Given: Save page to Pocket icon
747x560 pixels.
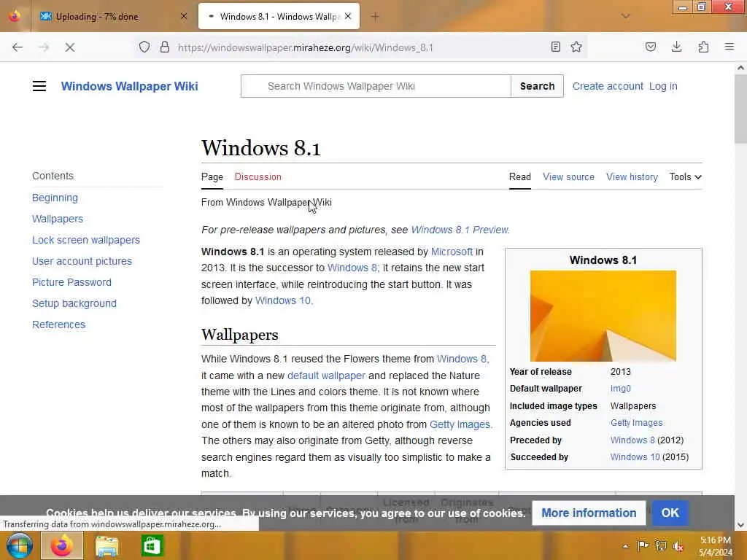Looking at the screenshot, I should (x=651, y=47).
